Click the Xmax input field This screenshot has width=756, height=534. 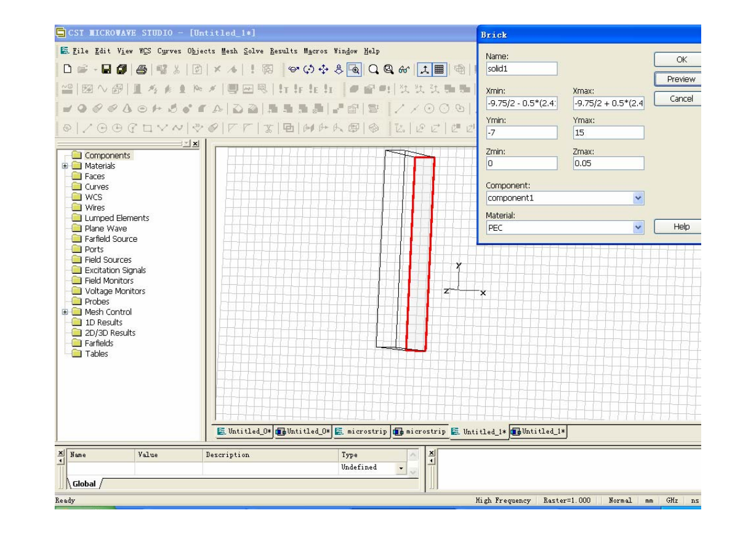click(608, 103)
